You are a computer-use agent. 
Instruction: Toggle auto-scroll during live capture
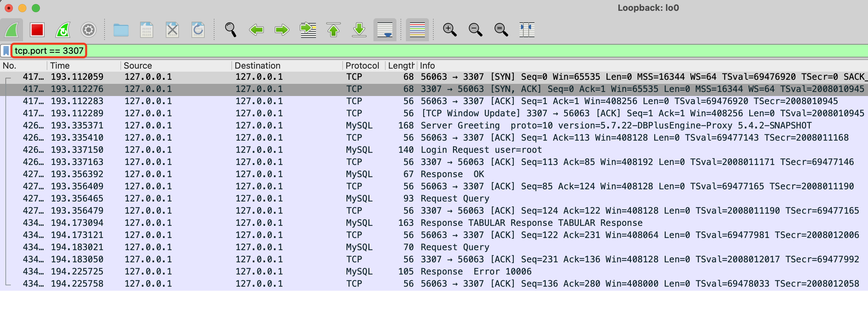tap(385, 30)
